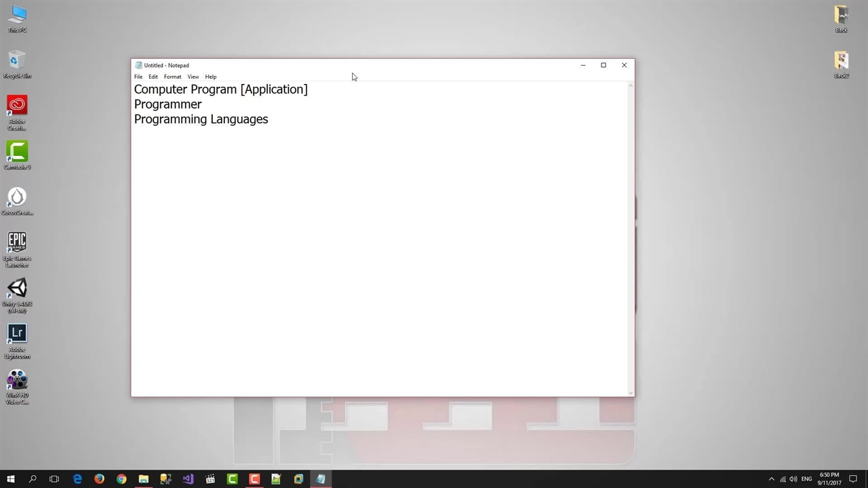This screenshot has height=488, width=868.
Task: Open File Explorer from the taskbar
Action: (144, 479)
